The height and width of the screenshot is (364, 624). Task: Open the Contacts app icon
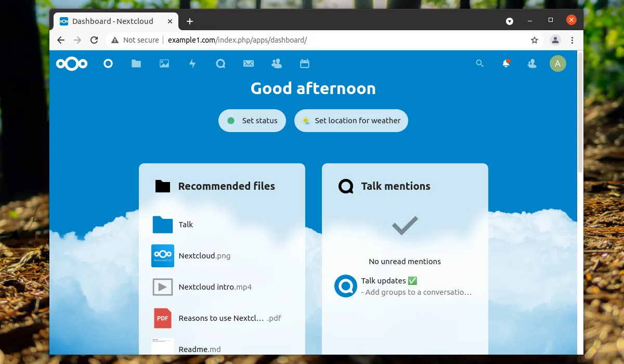click(277, 63)
